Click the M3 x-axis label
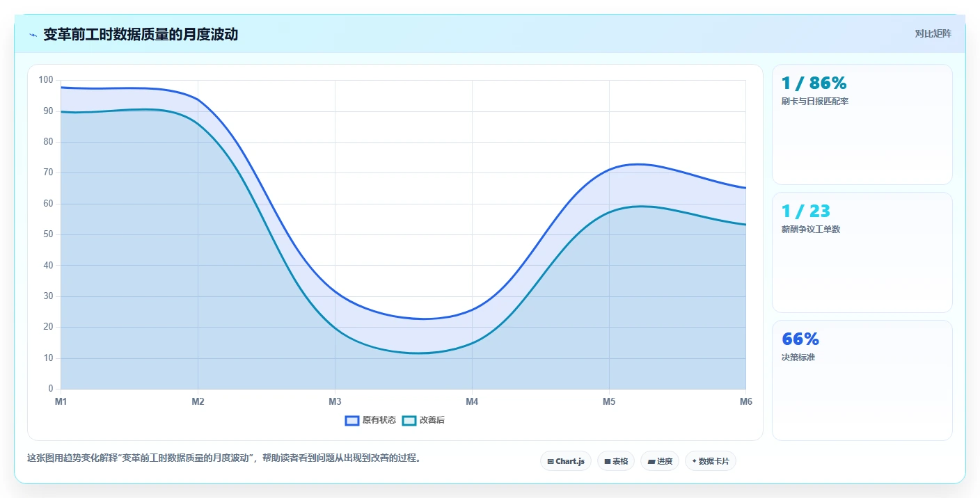Image resolution: width=980 pixels, height=498 pixels. click(335, 402)
